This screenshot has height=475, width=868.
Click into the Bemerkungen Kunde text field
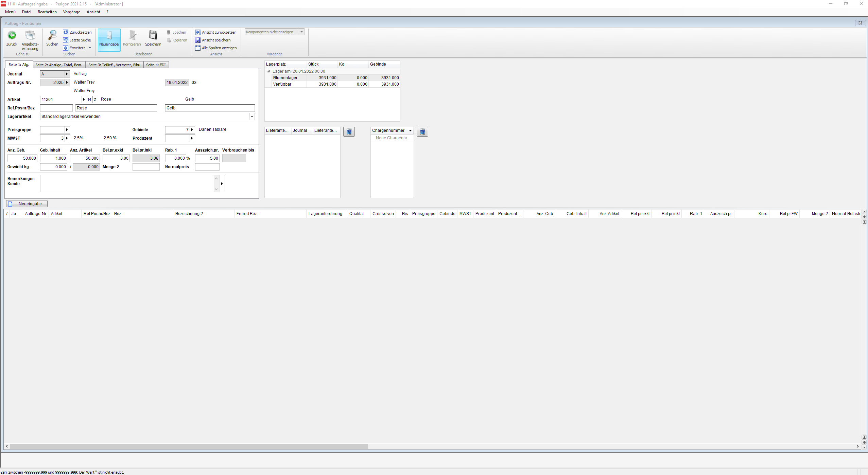coord(127,183)
